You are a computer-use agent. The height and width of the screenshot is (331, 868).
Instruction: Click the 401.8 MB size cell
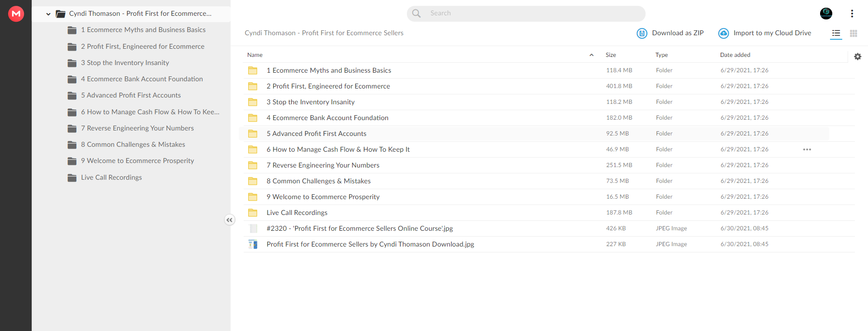point(619,86)
